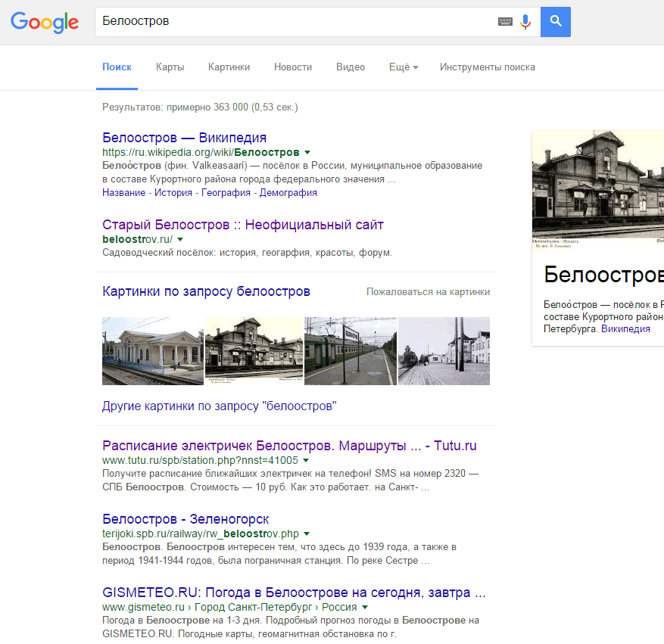Image resolution: width=664 pixels, height=644 pixels.
Task: Expand the beloostrov.ru URL arrow
Action: [x=180, y=239]
